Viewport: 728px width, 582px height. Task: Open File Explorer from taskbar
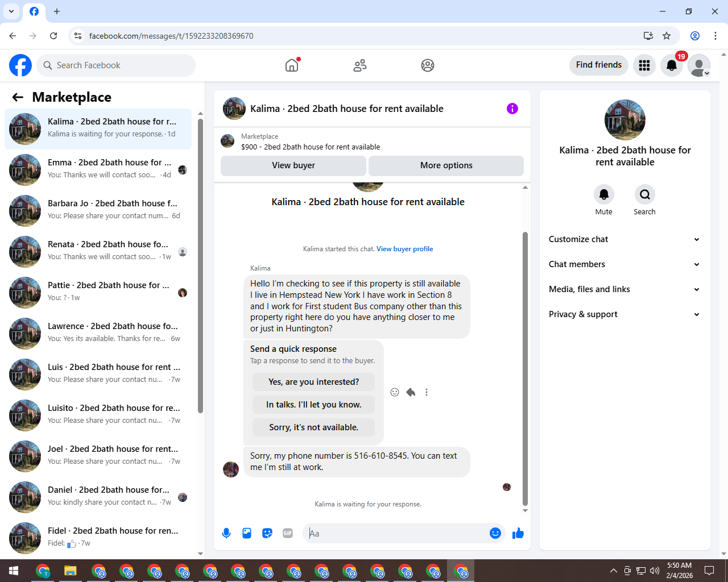click(70, 571)
